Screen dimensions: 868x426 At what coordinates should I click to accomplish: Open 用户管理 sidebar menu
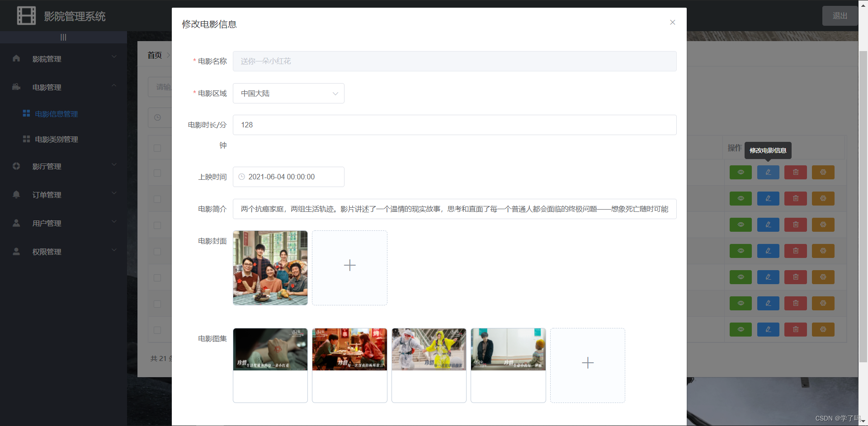pyautogui.click(x=63, y=223)
